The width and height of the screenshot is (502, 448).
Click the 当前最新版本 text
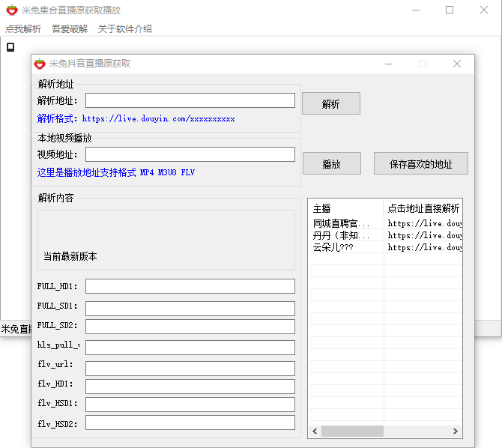point(70,256)
